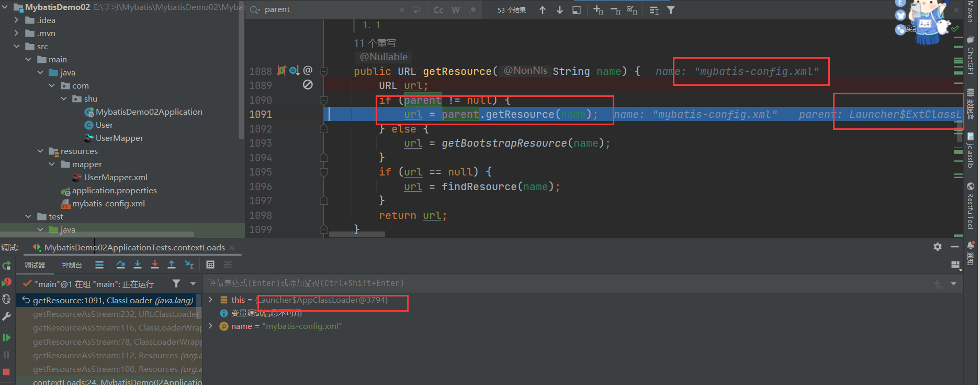Viewport: 980px width, 385px height.
Task: Open debugger wrench settings
Action: 7,316
